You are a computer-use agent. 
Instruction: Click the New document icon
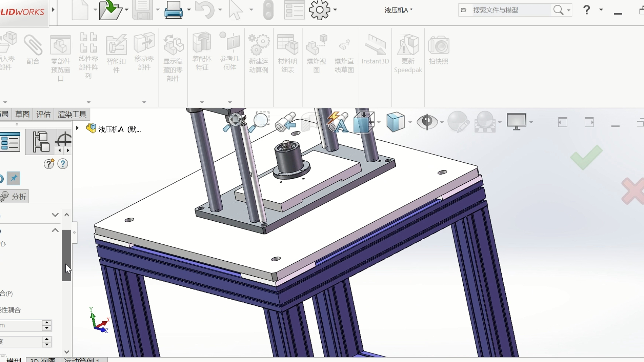tap(80, 10)
